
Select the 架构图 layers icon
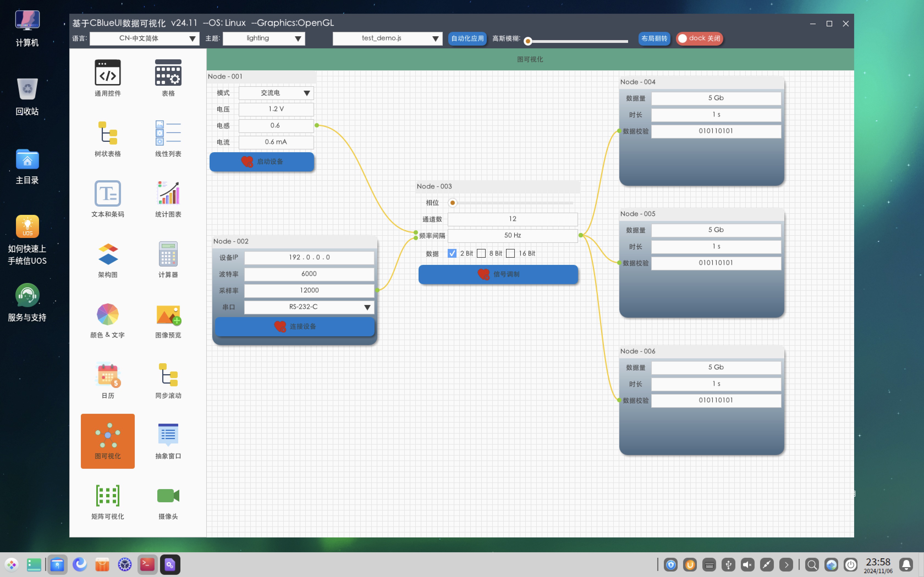tap(108, 254)
